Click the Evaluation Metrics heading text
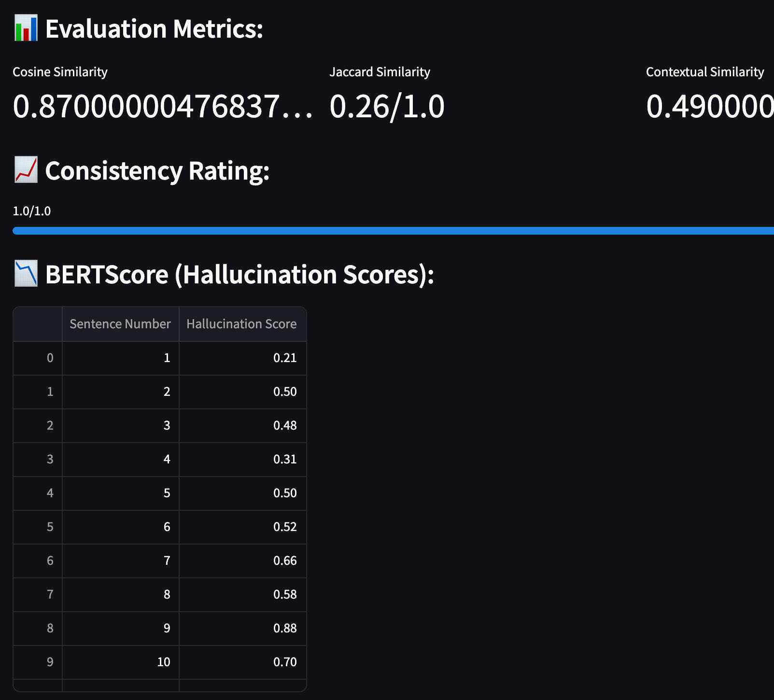The height and width of the screenshot is (700, 774). coord(154,29)
